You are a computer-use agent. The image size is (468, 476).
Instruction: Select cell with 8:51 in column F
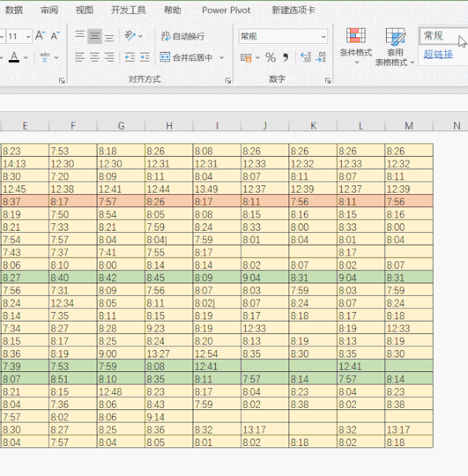[73, 379]
